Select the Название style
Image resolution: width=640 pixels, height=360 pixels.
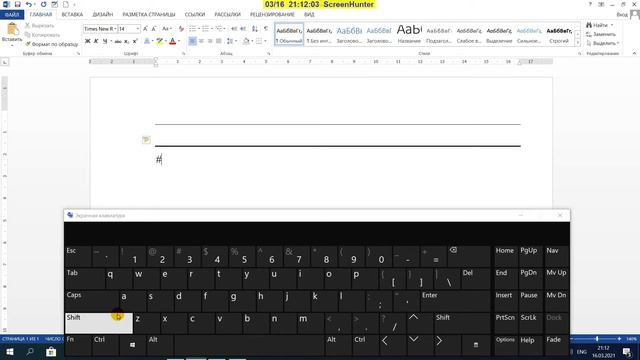[x=409, y=34]
